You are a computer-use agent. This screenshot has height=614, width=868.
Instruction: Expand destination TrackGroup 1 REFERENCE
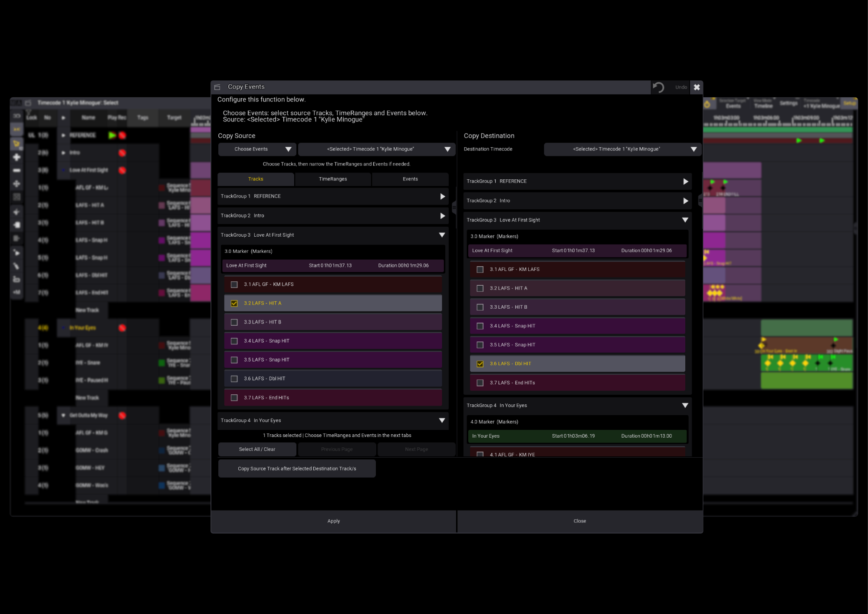(685, 182)
